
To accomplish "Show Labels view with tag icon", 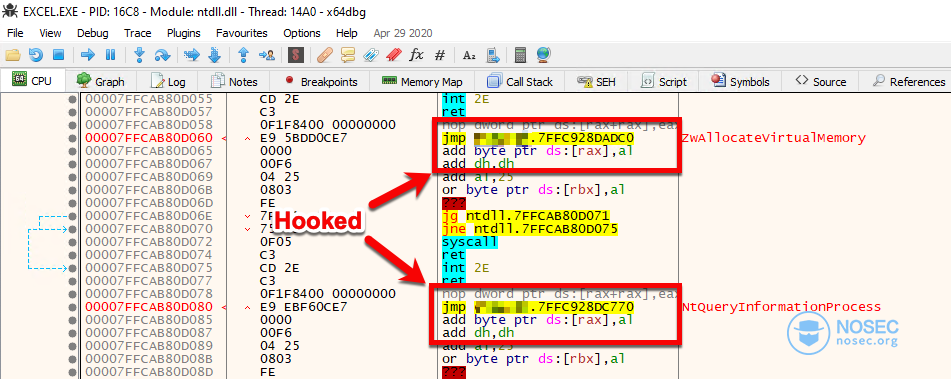I will pos(371,55).
